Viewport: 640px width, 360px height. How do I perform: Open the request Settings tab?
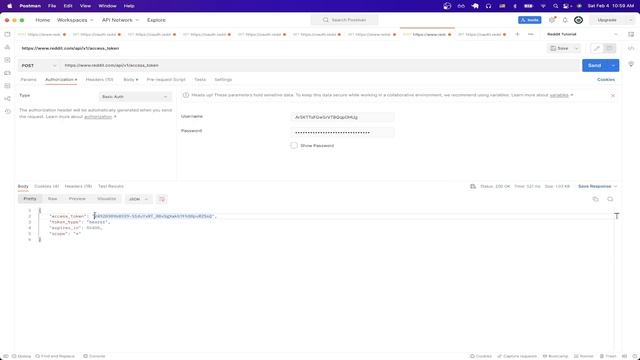point(223,80)
